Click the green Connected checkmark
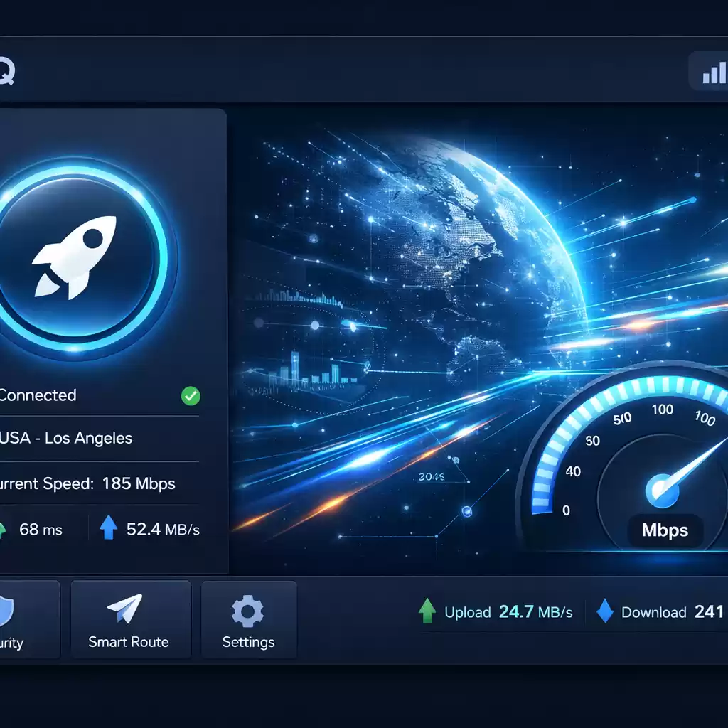This screenshot has width=728, height=728. (x=191, y=396)
